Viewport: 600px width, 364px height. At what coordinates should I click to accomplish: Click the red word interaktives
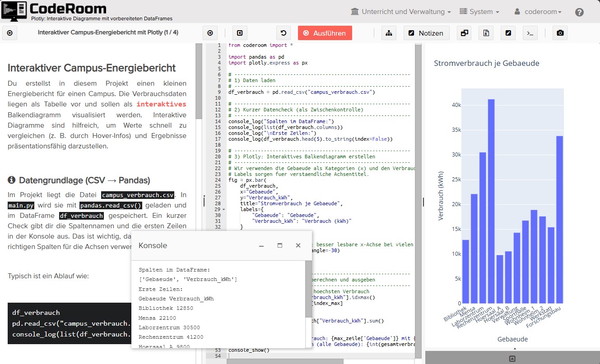pyautogui.click(x=161, y=104)
